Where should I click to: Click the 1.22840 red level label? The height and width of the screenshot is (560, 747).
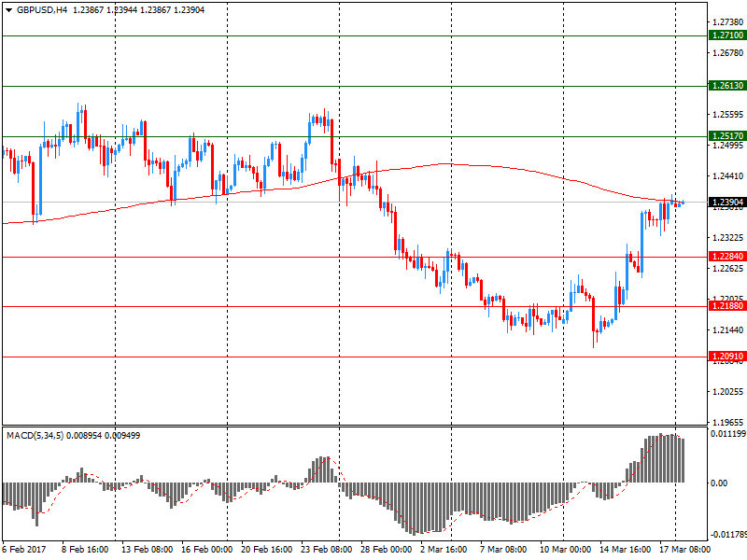pyautogui.click(x=727, y=257)
